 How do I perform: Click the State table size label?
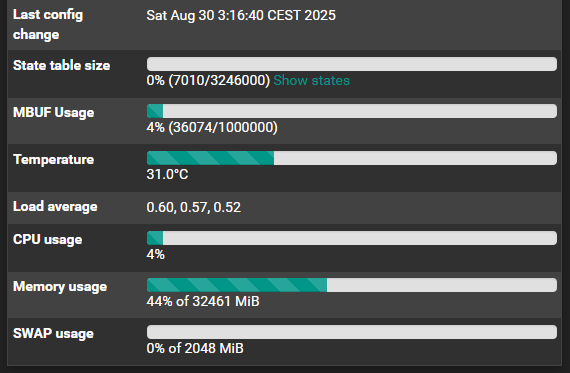pos(61,65)
